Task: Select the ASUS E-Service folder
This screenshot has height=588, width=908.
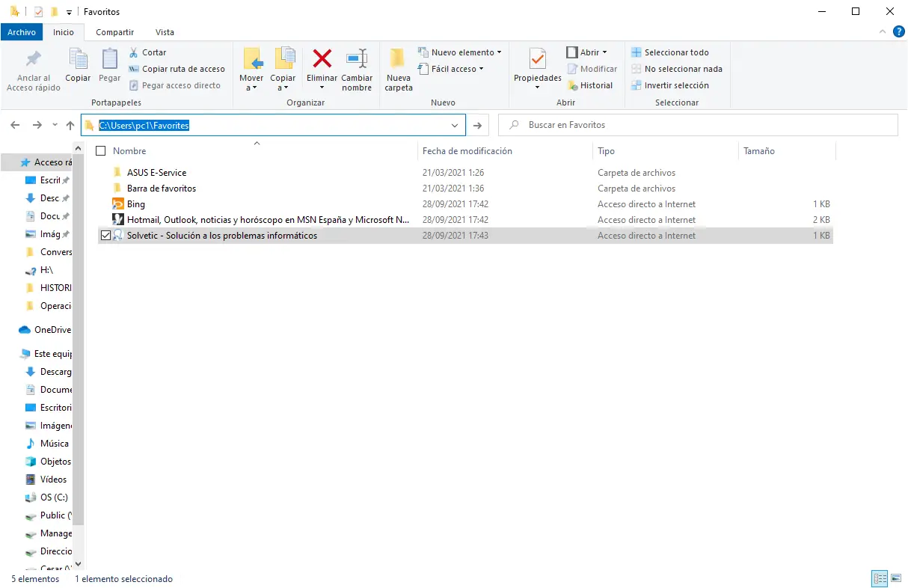Action: 156,173
